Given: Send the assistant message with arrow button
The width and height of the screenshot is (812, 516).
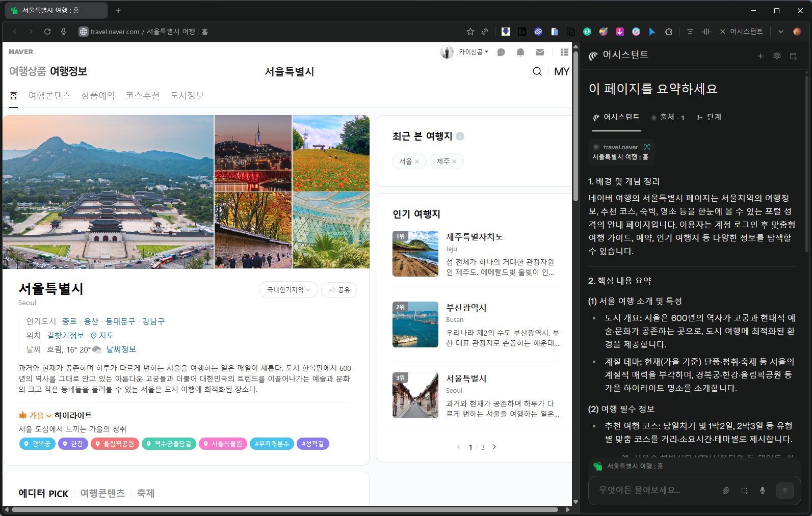Looking at the screenshot, I should [x=785, y=491].
